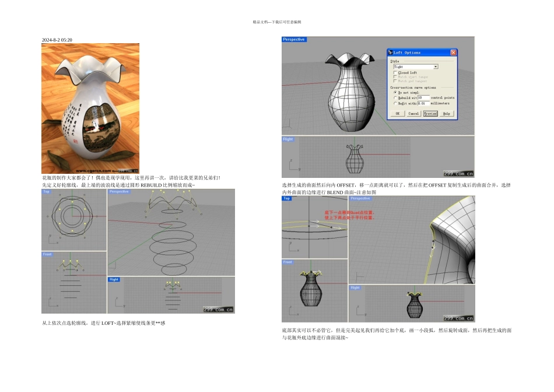Click the www.cgercn.com text on the vase photo

93,171
